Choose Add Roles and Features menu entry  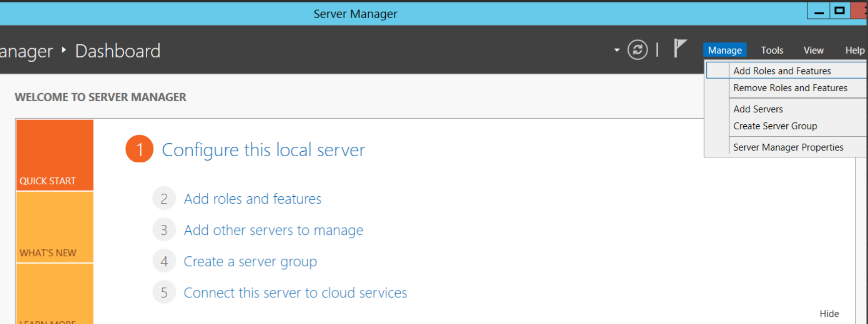pyautogui.click(x=786, y=71)
